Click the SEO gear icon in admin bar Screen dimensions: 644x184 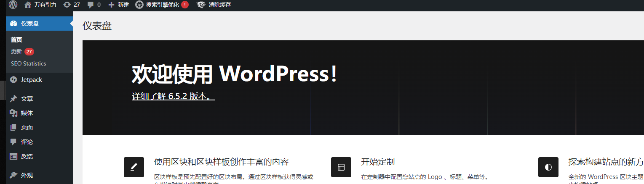[139, 5]
